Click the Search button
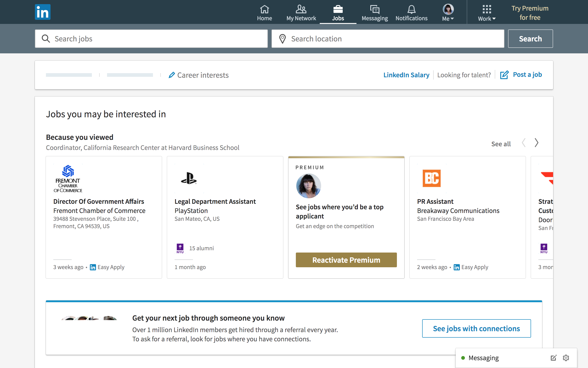The height and width of the screenshot is (368, 588). point(530,39)
